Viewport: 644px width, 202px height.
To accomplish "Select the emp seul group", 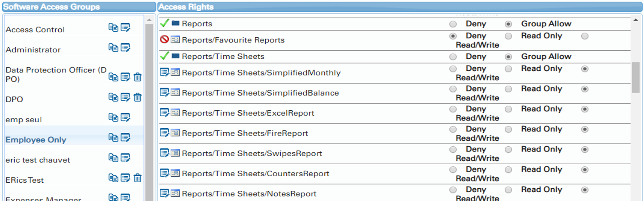I will (x=24, y=120).
